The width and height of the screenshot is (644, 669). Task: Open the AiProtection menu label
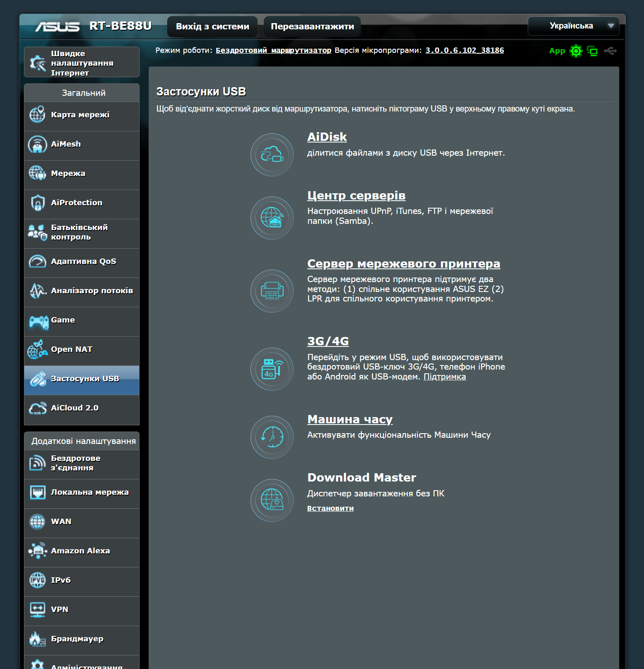pyautogui.click(x=77, y=203)
